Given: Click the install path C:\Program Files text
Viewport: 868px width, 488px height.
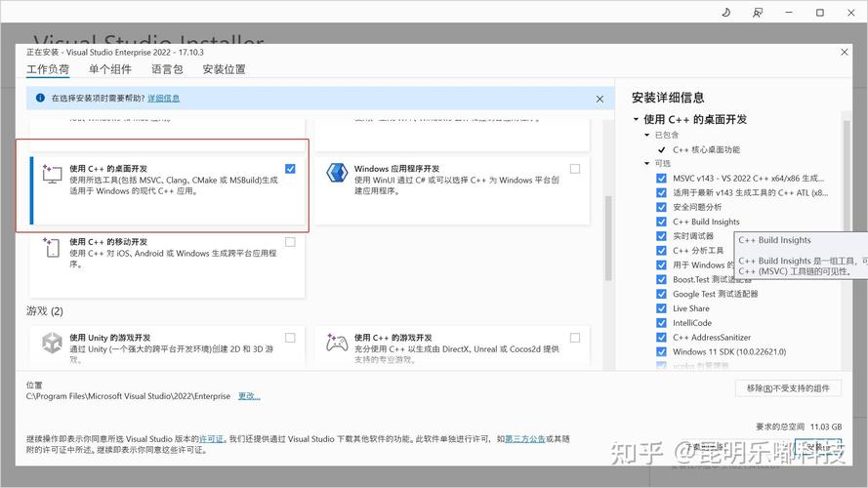Looking at the screenshot, I should click(x=129, y=396).
